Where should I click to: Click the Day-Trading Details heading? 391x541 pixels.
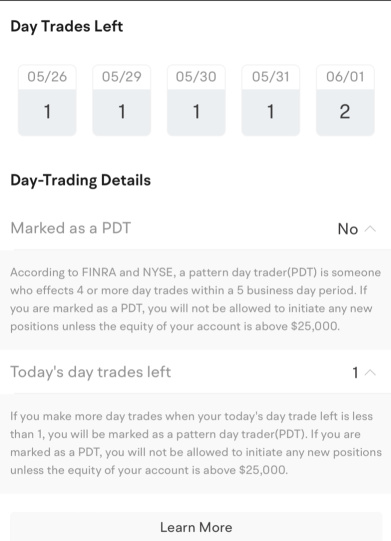(80, 180)
